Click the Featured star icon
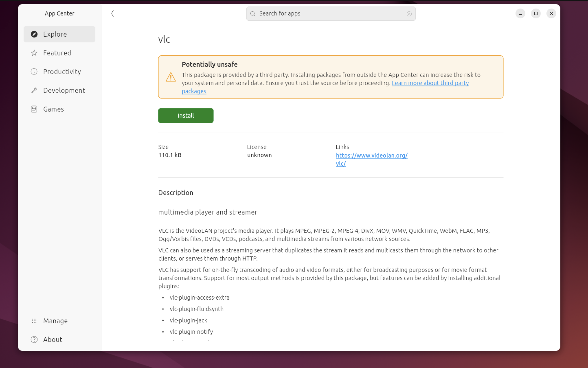 (x=34, y=53)
